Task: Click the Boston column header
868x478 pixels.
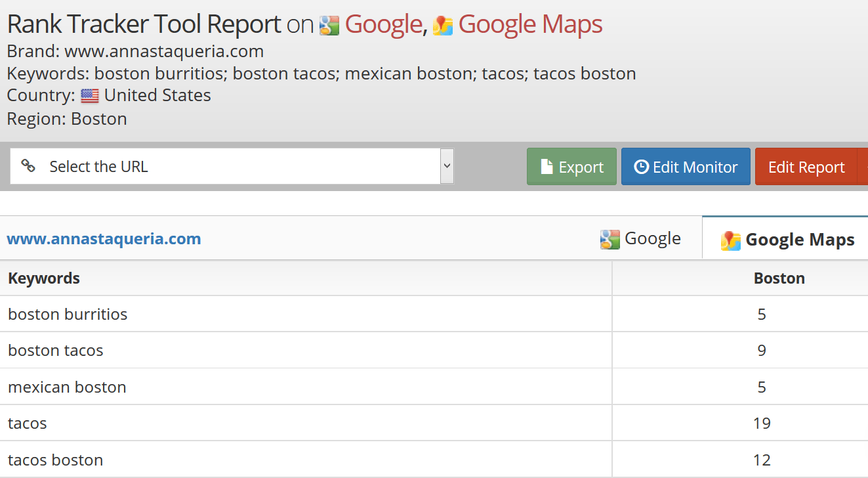Action: 779,278
